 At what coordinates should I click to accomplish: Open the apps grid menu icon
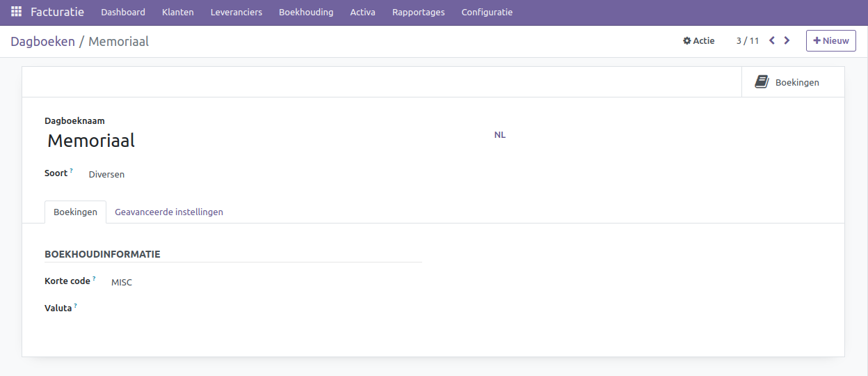point(16,12)
